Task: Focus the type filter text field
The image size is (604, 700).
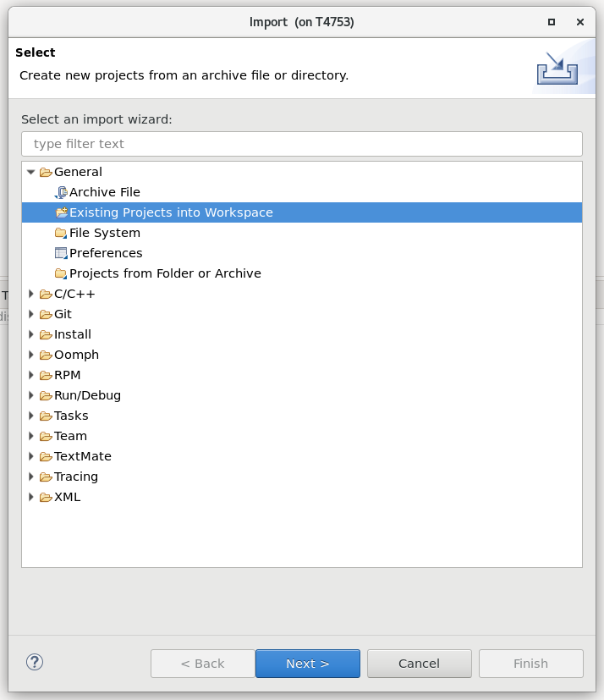Action: click(302, 144)
